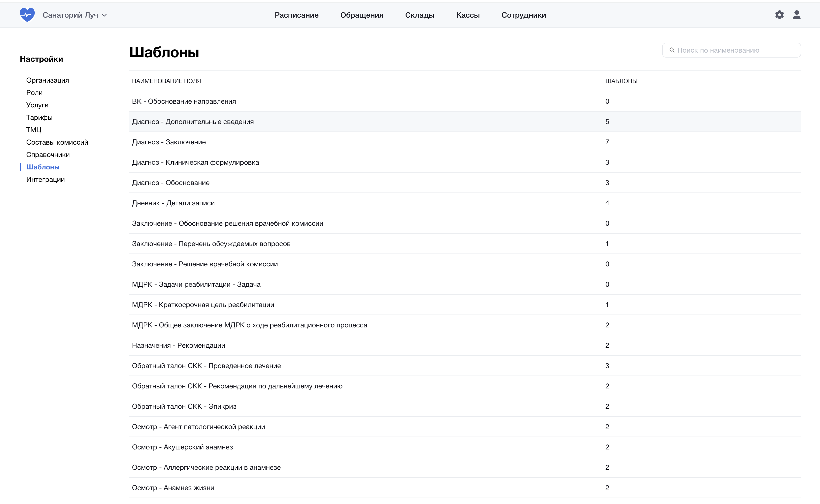Select Организация in settings sidebar

pyautogui.click(x=47, y=80)
